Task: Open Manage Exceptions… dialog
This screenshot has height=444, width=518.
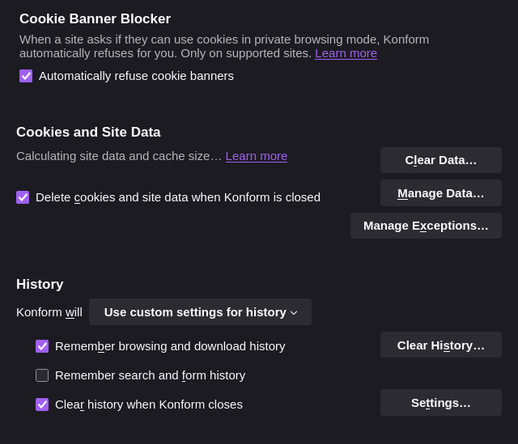Action: point(426,226)
